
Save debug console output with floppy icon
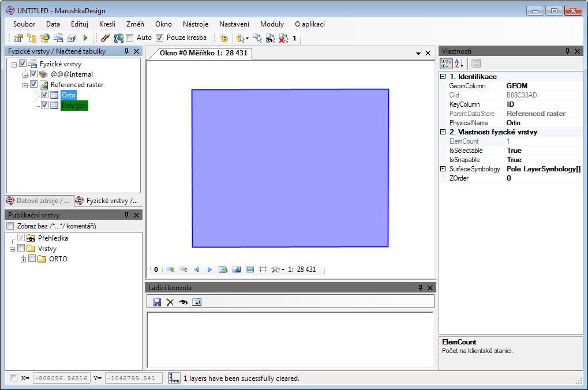[x=157, y=302]
